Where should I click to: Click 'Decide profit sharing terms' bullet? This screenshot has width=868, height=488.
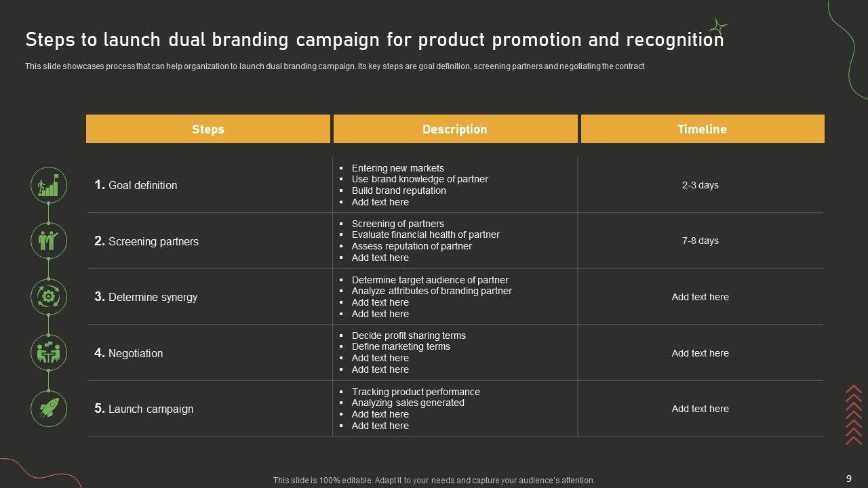pyautogui.click(x=408, y=335)
